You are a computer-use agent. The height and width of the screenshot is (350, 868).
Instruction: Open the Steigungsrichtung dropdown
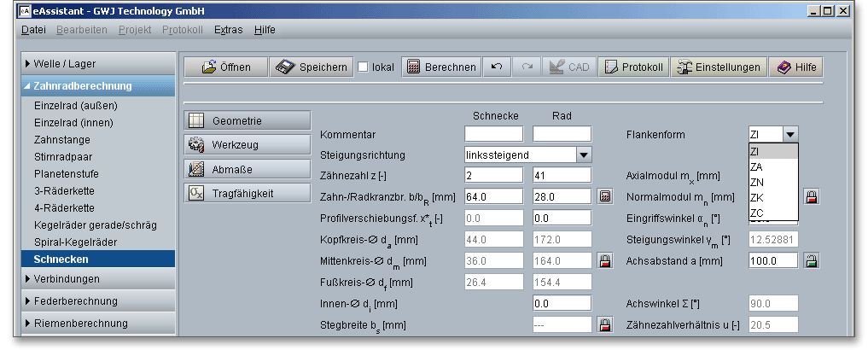tap(584, 155)
